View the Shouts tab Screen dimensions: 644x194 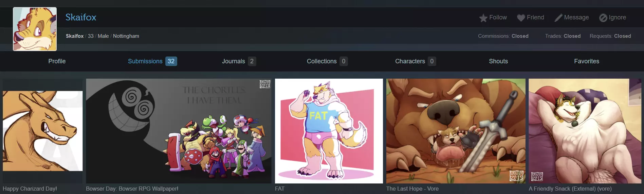click(x=498, y=61)
